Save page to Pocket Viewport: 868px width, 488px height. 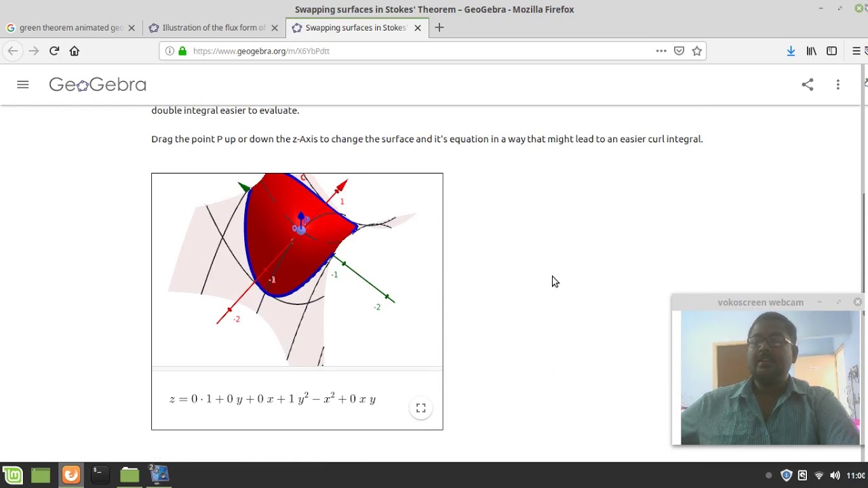pos(679,51)
